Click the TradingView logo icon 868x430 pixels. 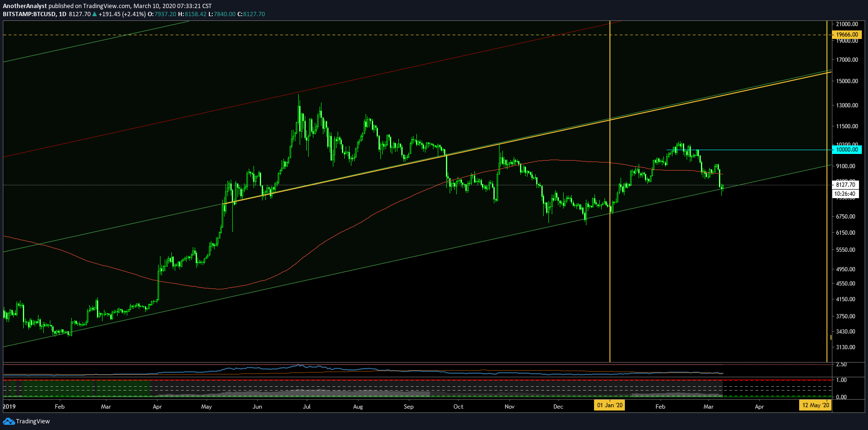9,421
